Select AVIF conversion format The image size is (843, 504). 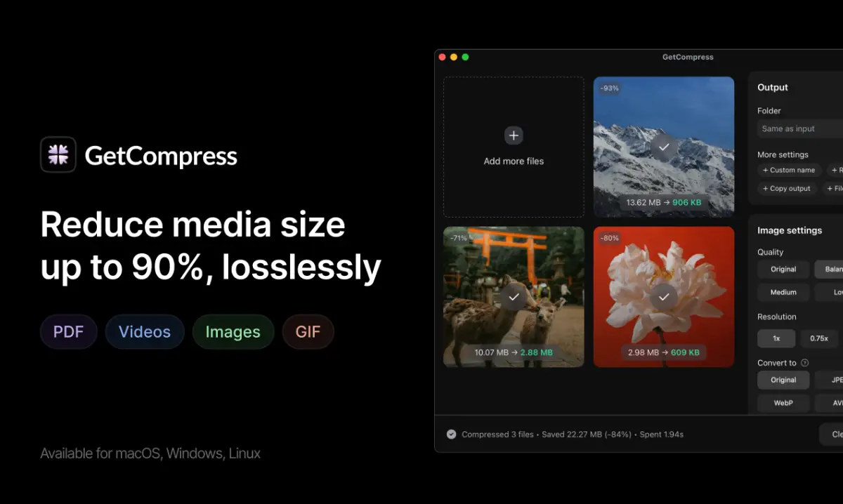pyautogui.click(x=829, y=403)
